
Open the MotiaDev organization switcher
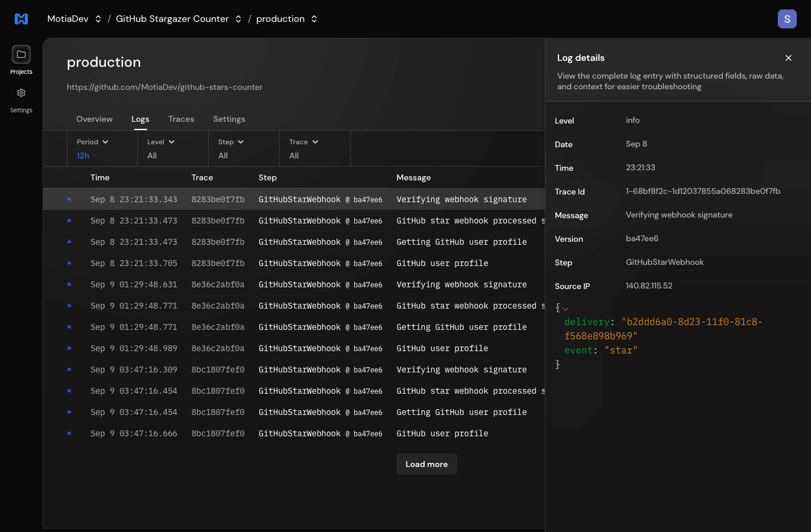(98, 19)
